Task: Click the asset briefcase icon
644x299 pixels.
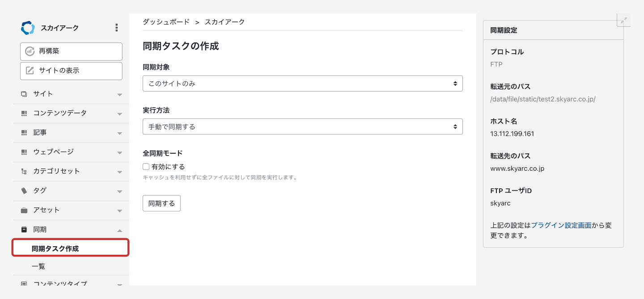Action: [x=24, y=210]
